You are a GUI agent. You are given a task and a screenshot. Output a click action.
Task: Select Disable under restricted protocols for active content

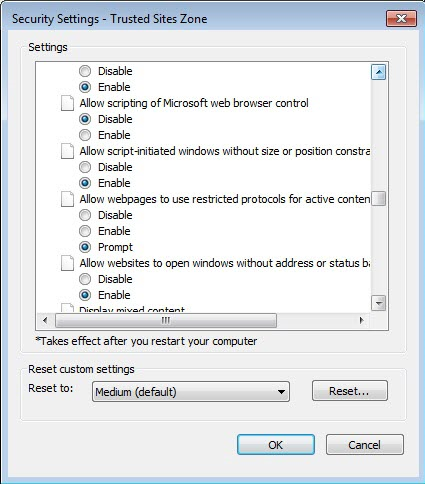(x=85, y=215)
